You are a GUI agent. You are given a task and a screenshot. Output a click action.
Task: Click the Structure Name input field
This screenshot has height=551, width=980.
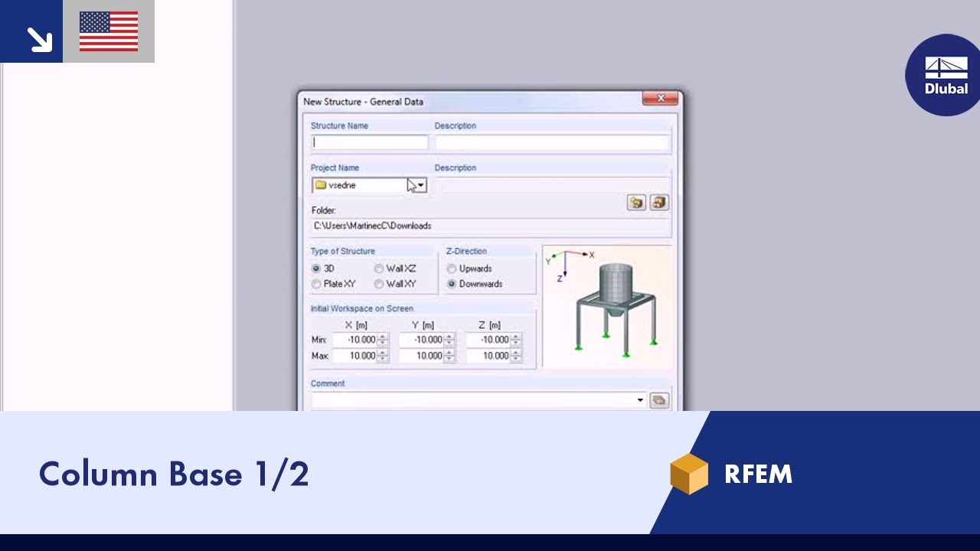[x=370, y=142]
